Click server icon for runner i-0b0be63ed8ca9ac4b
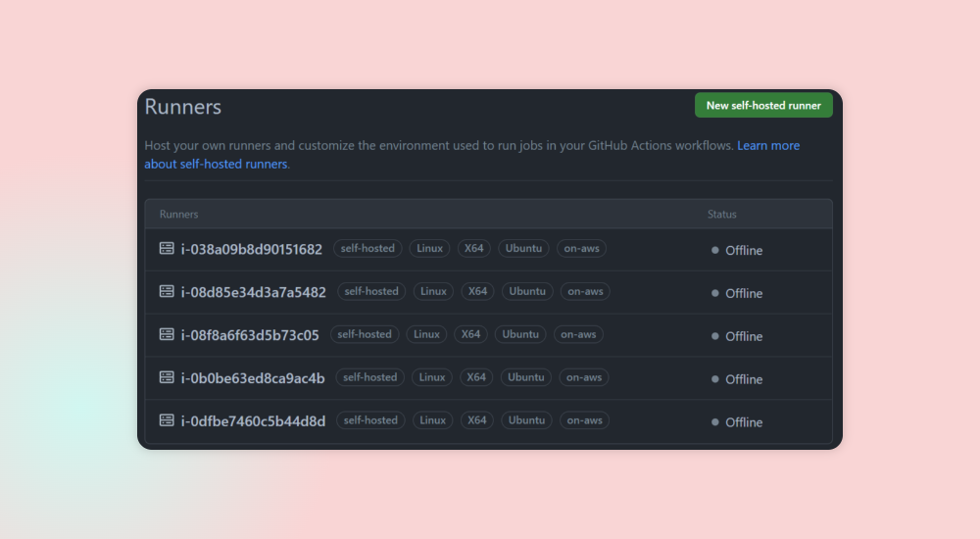980x539 pixels. pos(167,377)
